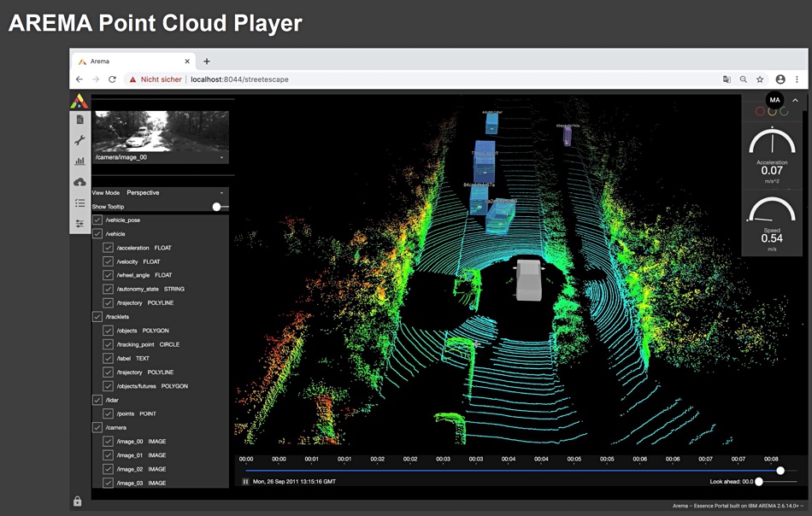Click the translate page icon in address bar
812x516 pixels.
(x=727, y=79)
